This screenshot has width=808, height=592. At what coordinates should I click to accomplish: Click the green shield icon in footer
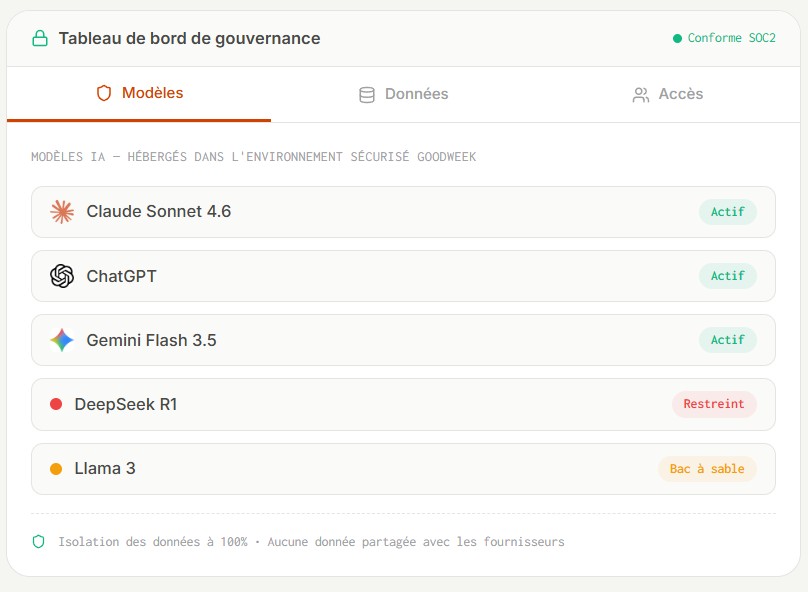coord(39,542)
